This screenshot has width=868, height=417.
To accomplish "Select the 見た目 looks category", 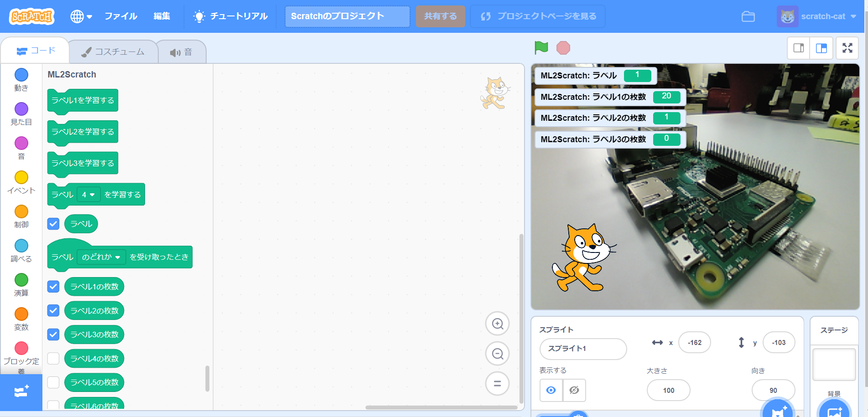I will [21, 114].
